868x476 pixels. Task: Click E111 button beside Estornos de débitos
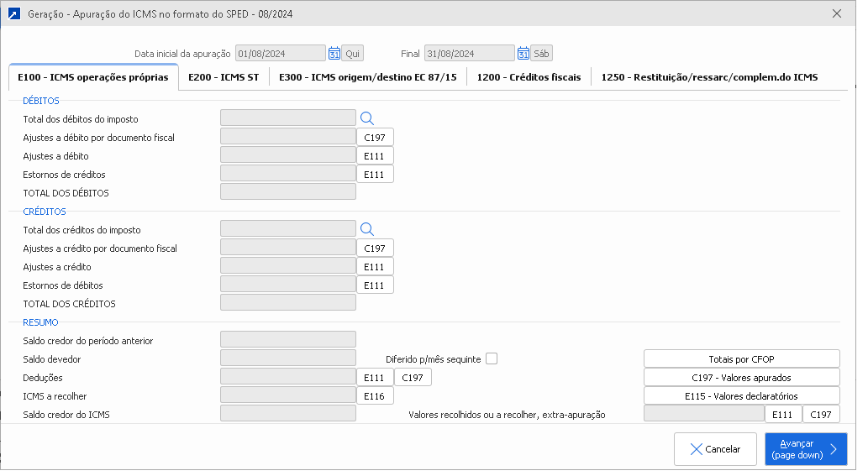coord(375,285)
